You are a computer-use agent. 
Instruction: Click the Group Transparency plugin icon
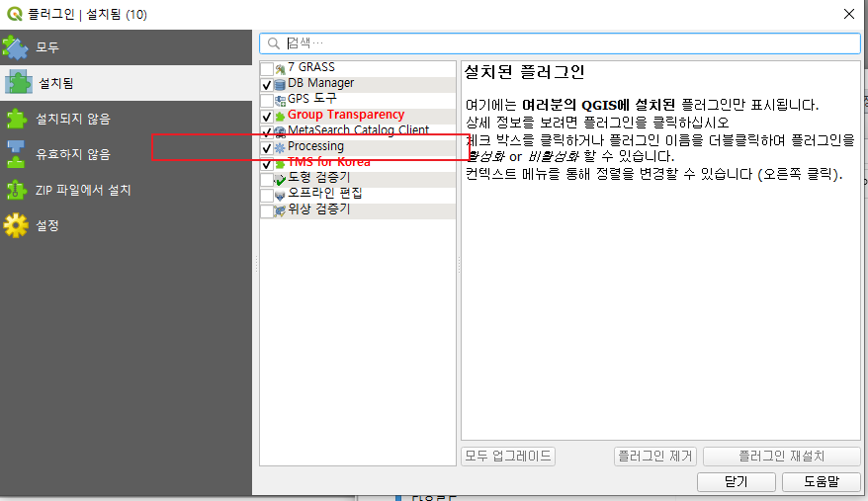[280, 117]
